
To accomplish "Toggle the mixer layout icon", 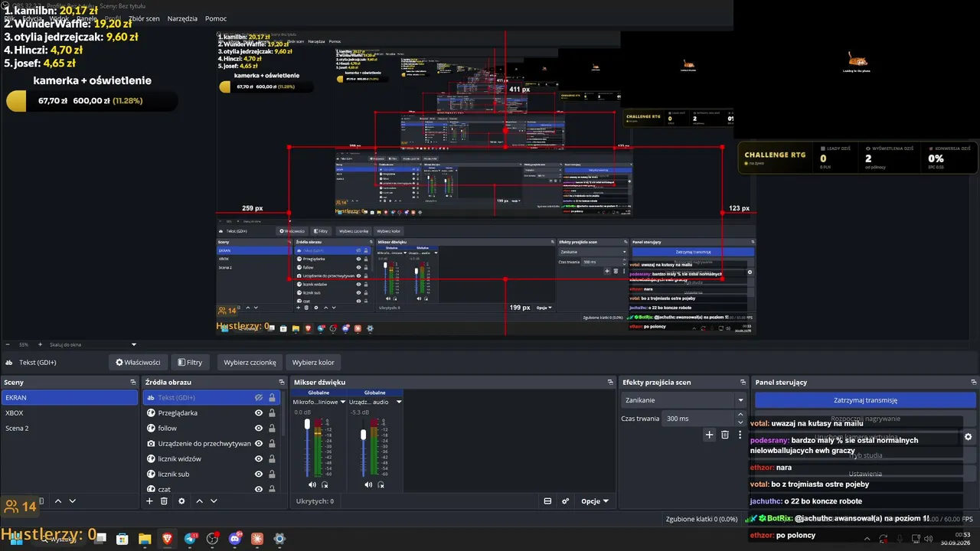I will (547, 501).
